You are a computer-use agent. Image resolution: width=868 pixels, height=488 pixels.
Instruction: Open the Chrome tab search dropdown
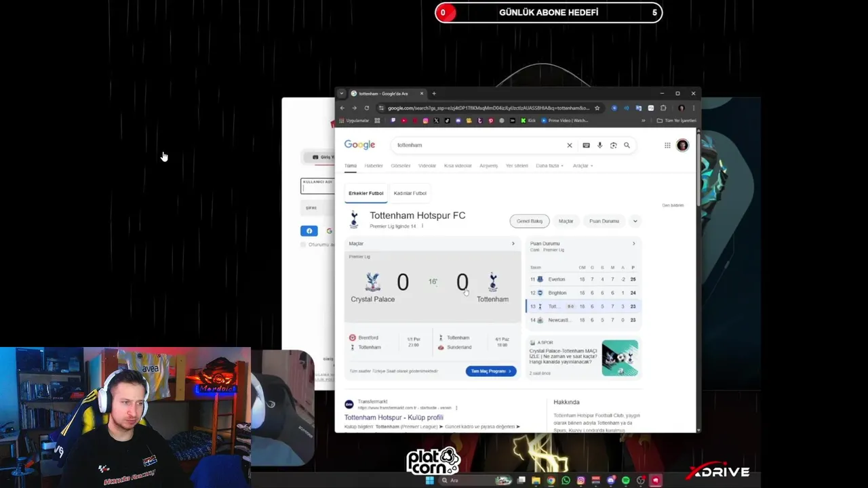pyautogui.click(x=342, y=94)
